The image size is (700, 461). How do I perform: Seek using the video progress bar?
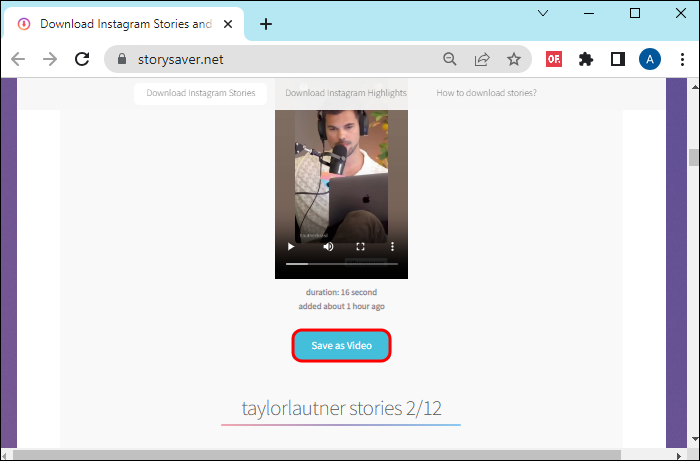pos(342,264)
